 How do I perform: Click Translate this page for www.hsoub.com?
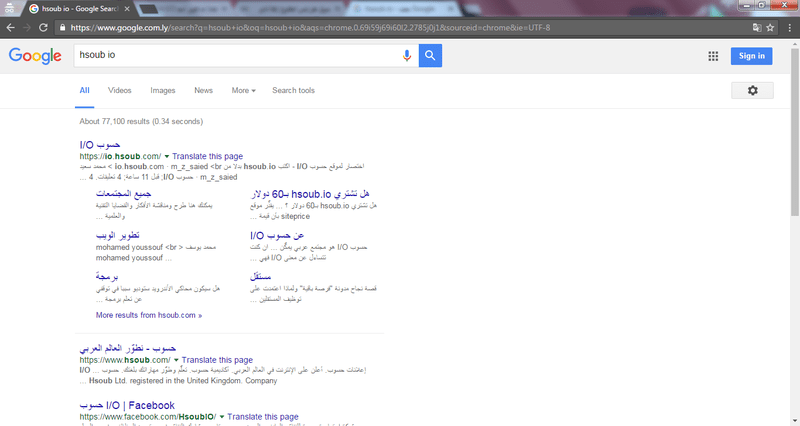click(217, 360)
